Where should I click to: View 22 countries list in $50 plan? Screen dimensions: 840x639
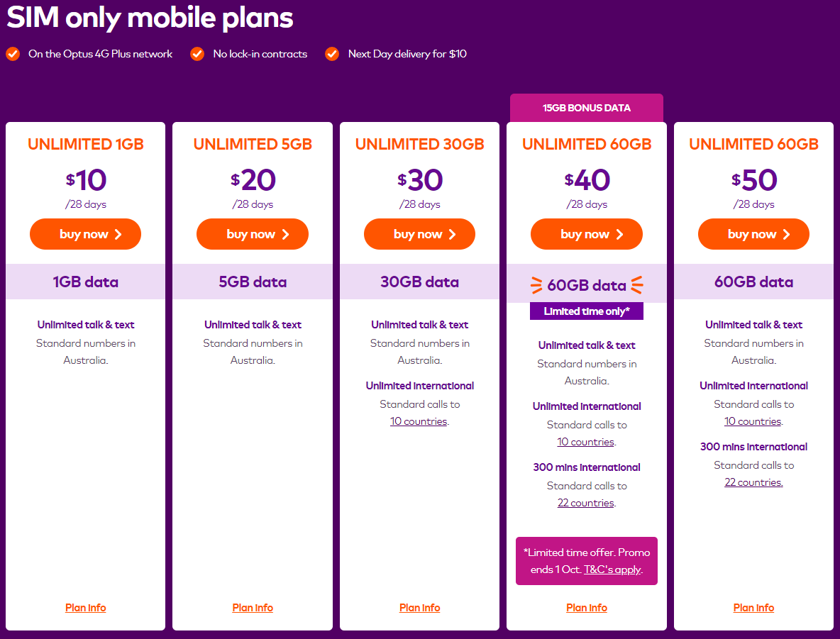click(x=753, y=482)
